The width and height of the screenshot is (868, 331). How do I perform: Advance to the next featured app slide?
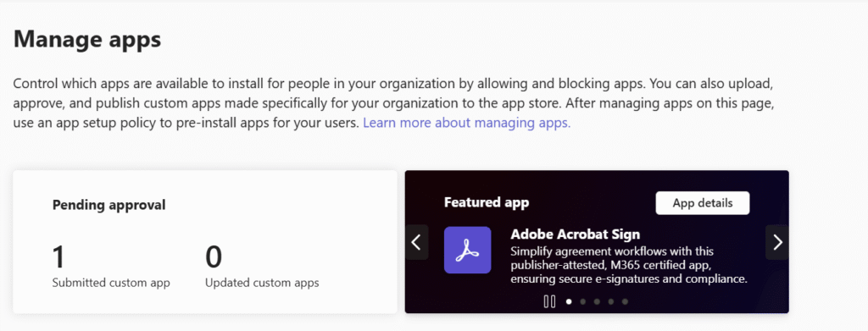pos(777,242)
